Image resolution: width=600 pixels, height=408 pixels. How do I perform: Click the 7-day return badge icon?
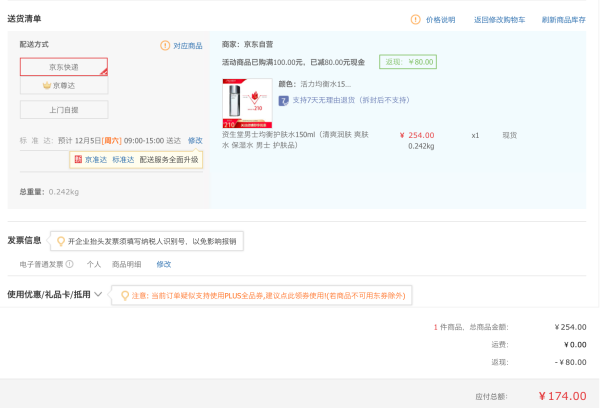[x=284, y=101]
